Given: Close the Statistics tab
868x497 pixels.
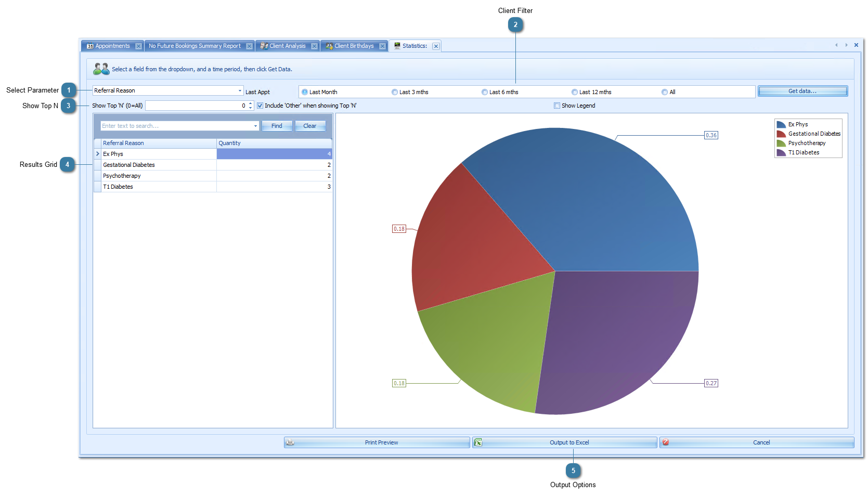Looking at the screenshot, I should (x=436, y=46).
